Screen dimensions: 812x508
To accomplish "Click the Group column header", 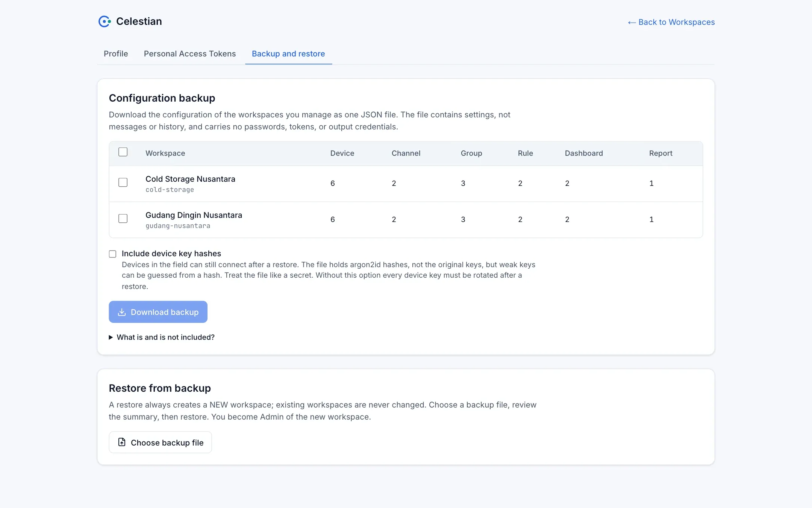I will tap(471, 153).
